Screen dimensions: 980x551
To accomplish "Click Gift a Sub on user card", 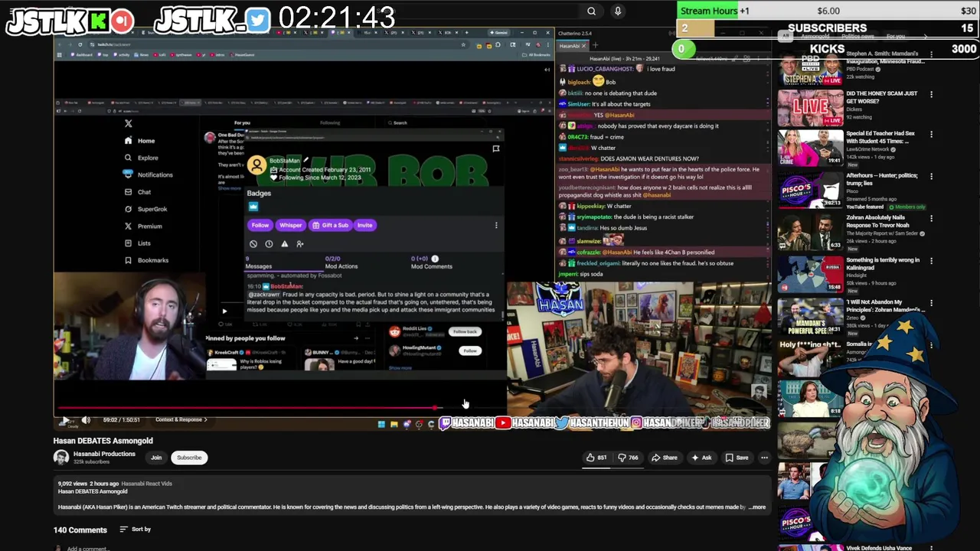I will (330, 225).
